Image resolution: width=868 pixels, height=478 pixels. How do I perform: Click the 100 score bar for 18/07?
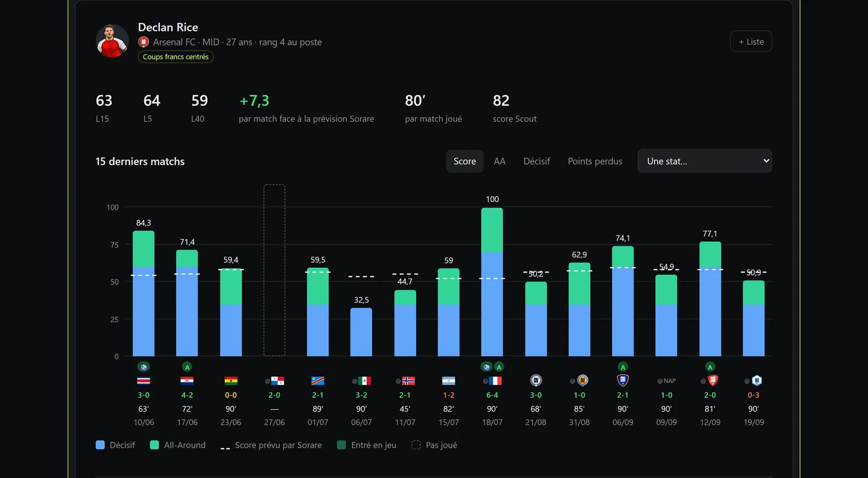pyautogui.click(x=492, y=282)
